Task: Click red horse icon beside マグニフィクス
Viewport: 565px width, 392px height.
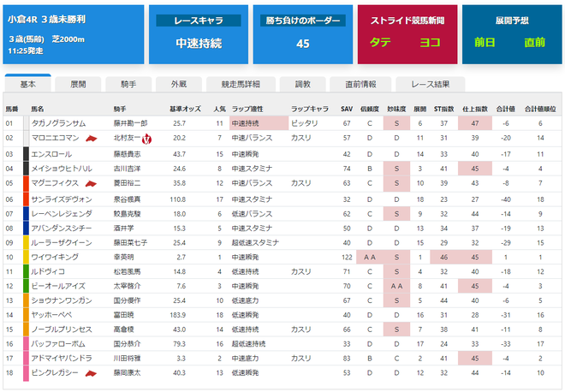Action: click(91, 184)
